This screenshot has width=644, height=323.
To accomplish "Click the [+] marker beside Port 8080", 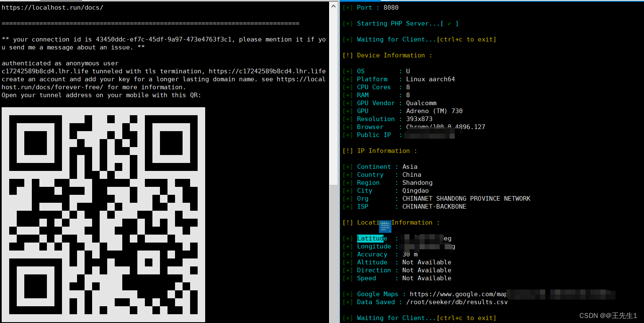I will click(348, 7).
